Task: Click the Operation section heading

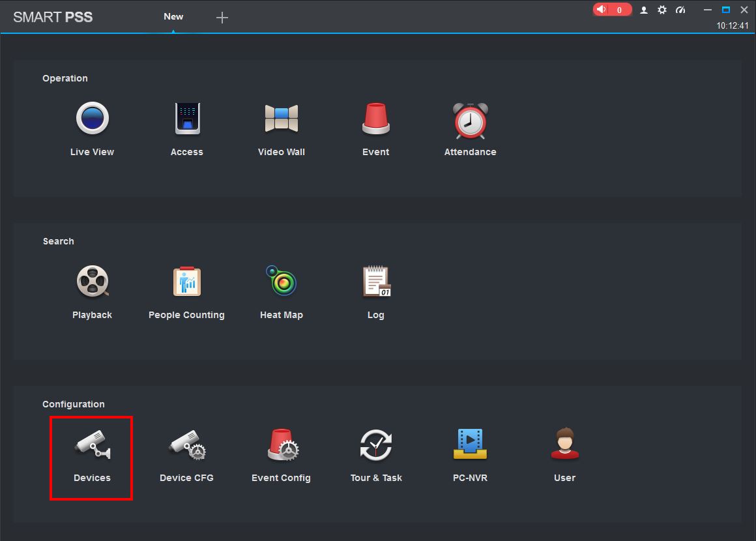Action: click(x=65, y=78)
